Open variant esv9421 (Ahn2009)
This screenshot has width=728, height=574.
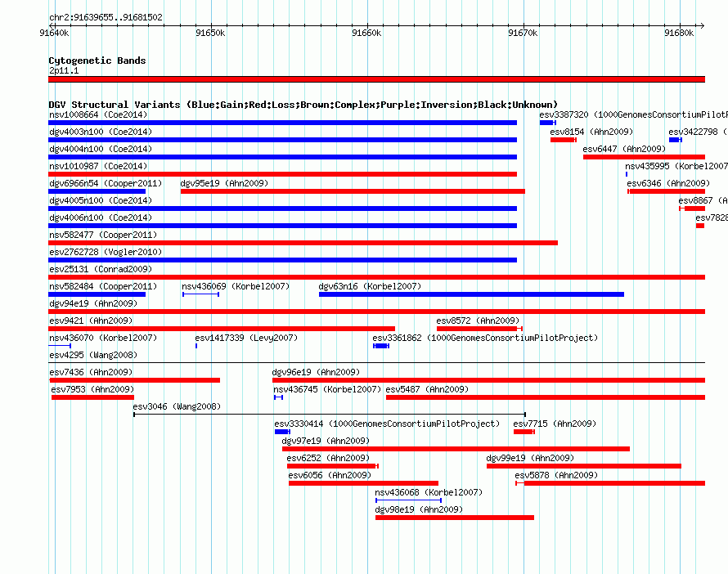pyautogui.click(x=222, y=329)
